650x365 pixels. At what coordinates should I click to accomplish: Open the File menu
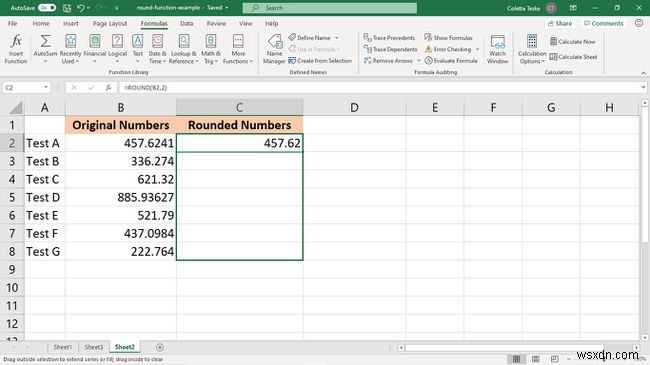tap(12, 24)
